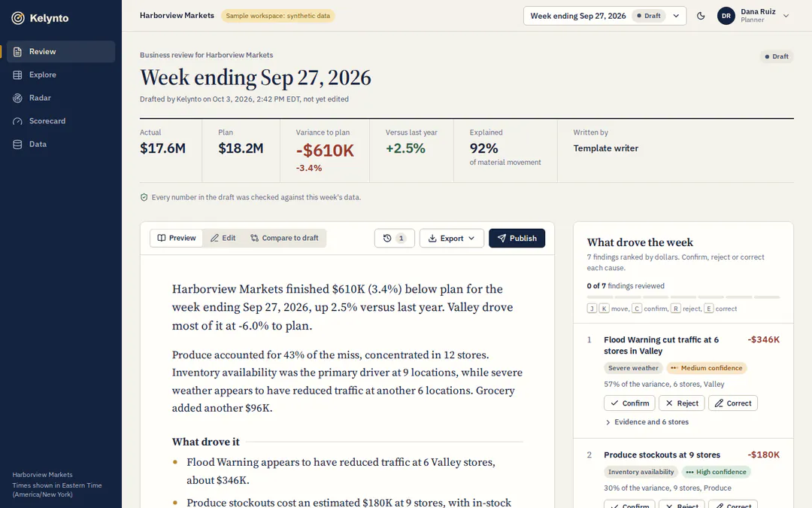Expand Evidence and 6 stores

point(647,422)
